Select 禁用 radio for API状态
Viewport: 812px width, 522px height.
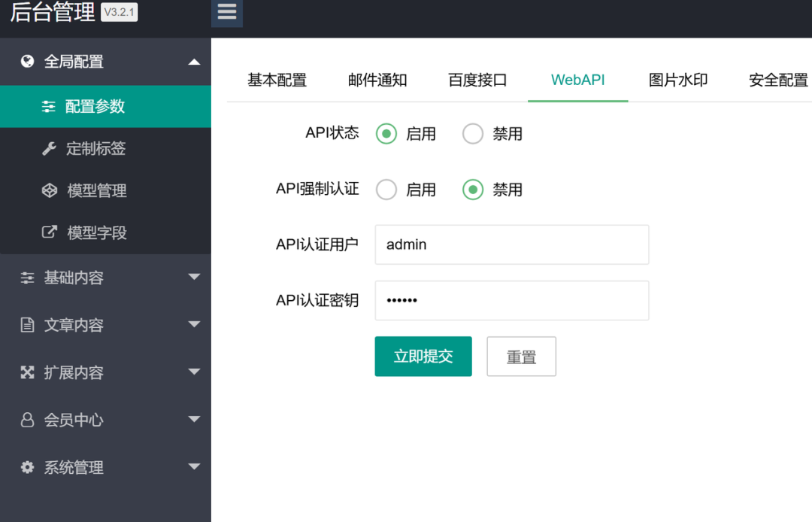point(473,135)
